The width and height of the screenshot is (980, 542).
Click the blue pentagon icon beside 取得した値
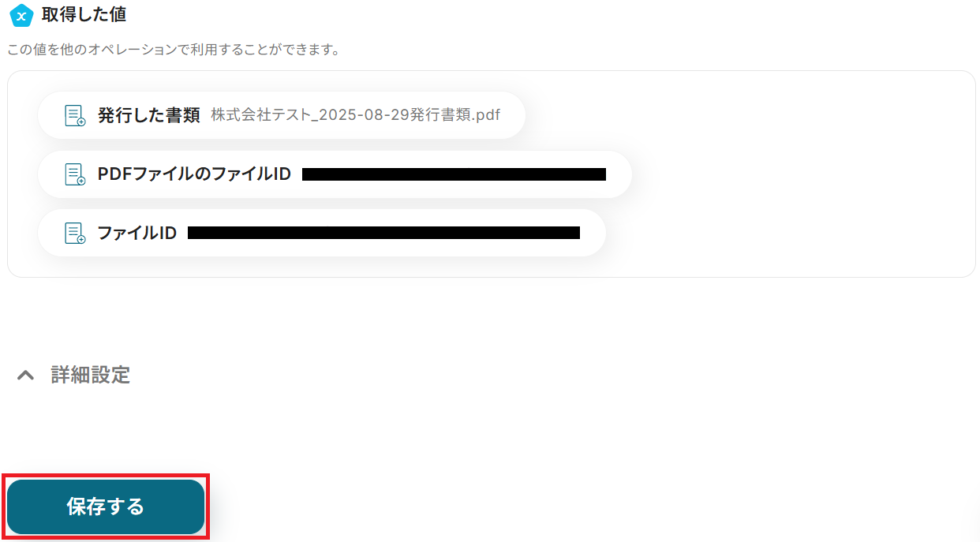coord(21,15)
